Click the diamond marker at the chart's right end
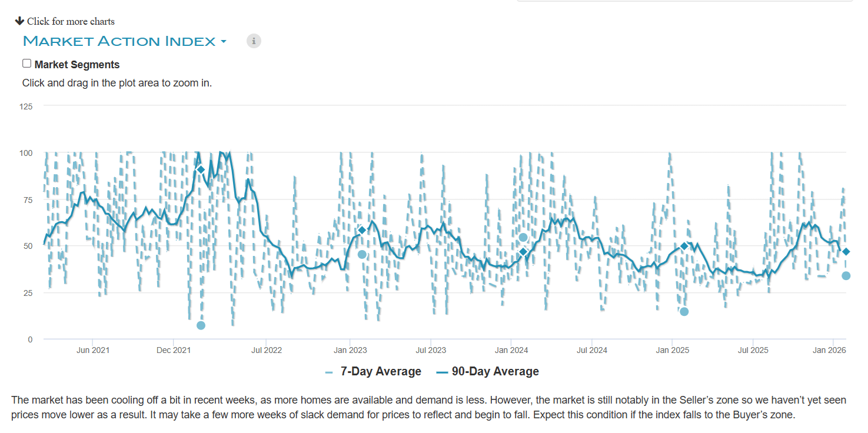868x433 pixels. coord(846,252)
